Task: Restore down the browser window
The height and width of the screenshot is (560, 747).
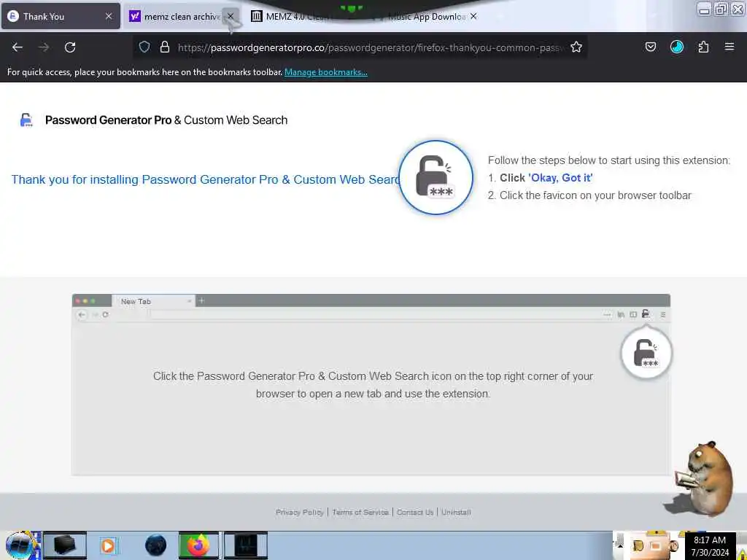Action: (721, 9)
